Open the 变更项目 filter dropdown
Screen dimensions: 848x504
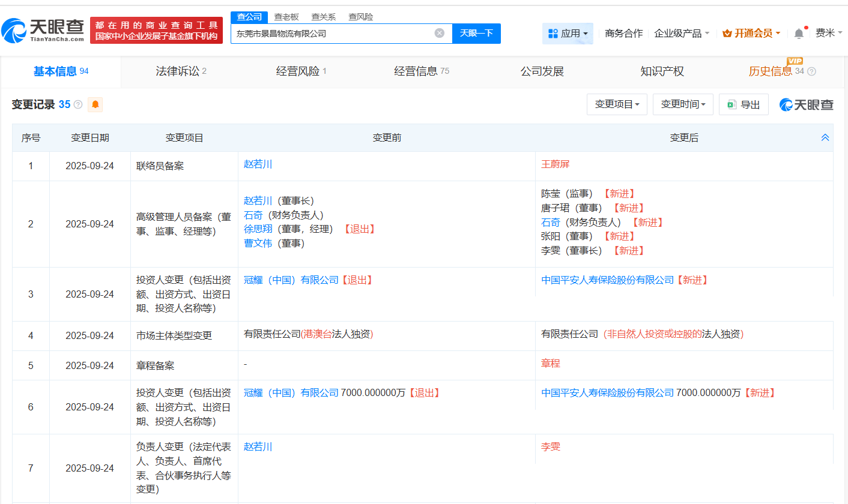(x=617, y=104)
